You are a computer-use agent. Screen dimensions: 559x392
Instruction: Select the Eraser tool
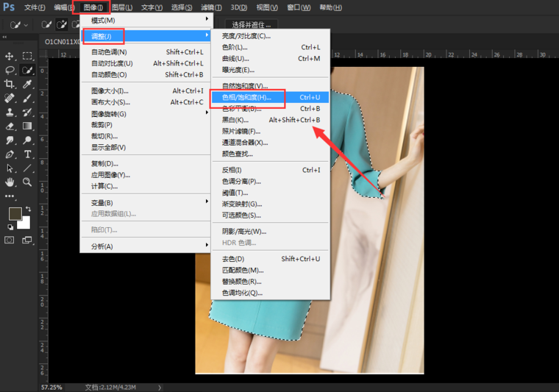[10, 126]
